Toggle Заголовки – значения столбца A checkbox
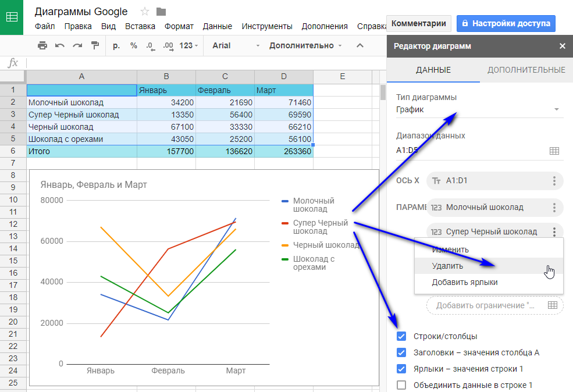Viewport: 573px width, 392px height. click(x=401, y=352)
